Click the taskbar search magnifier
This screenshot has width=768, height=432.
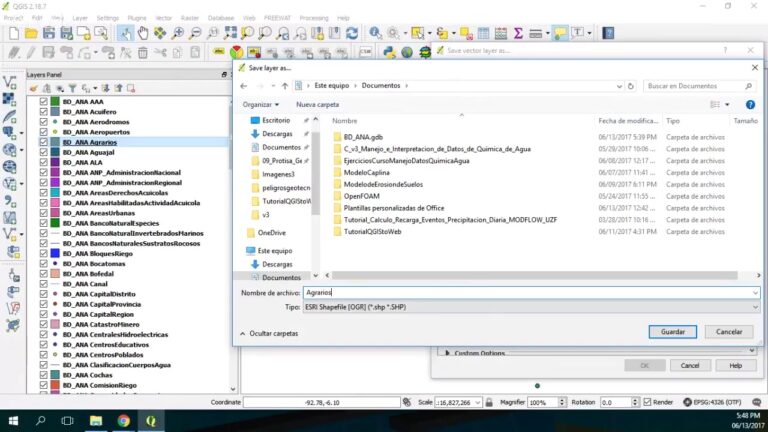[41, 421]
